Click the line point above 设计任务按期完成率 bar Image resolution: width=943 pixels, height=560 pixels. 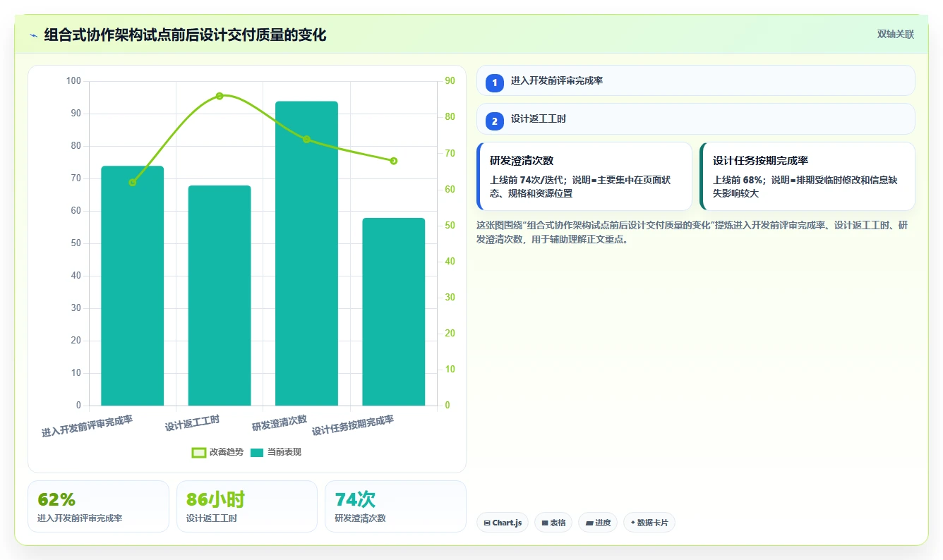click(x=394, y=161)
